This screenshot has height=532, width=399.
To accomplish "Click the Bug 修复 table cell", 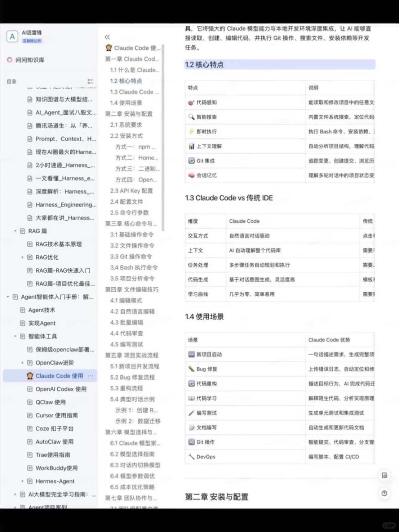I will (x=245, y=369).
